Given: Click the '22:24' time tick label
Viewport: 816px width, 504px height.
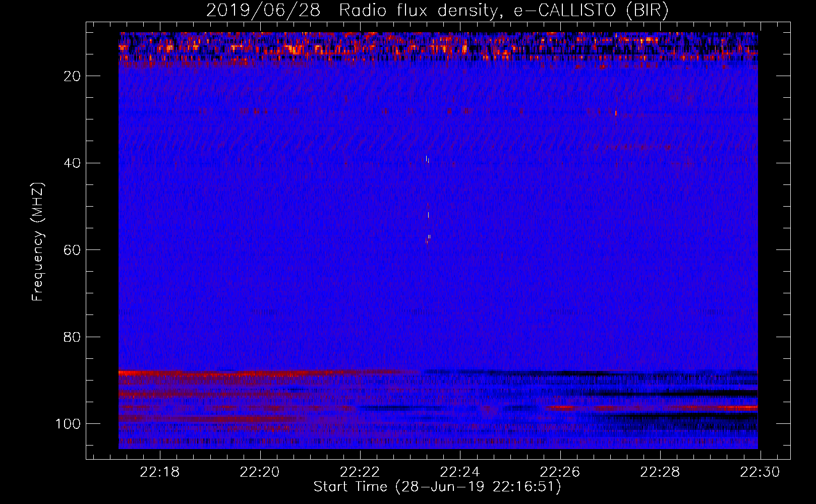Looking at the screenshot, I should coord(459,472).
